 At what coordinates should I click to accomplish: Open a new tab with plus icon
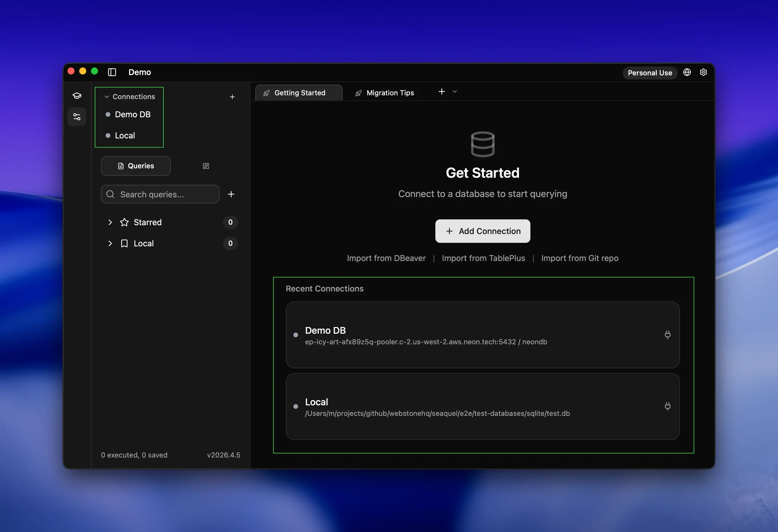pos(442,92)
